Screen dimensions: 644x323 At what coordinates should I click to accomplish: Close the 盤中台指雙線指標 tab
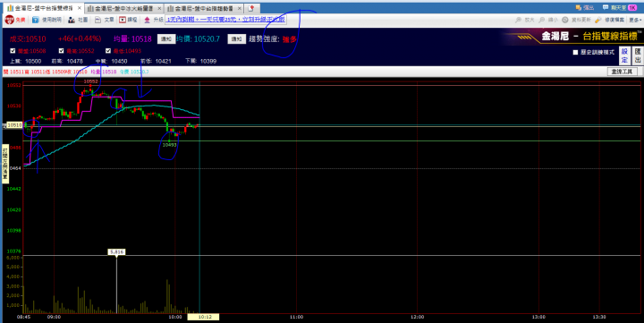pyautogui.click(x=80, y=8)
